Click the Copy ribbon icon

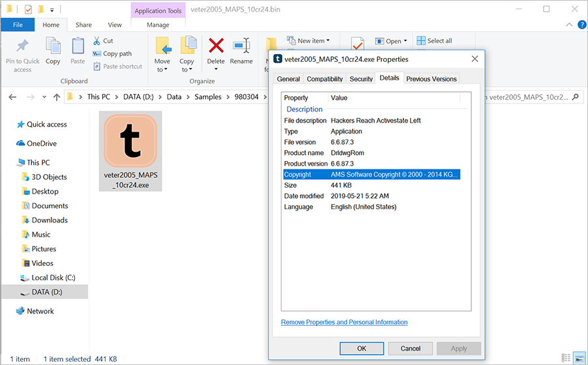53,46
